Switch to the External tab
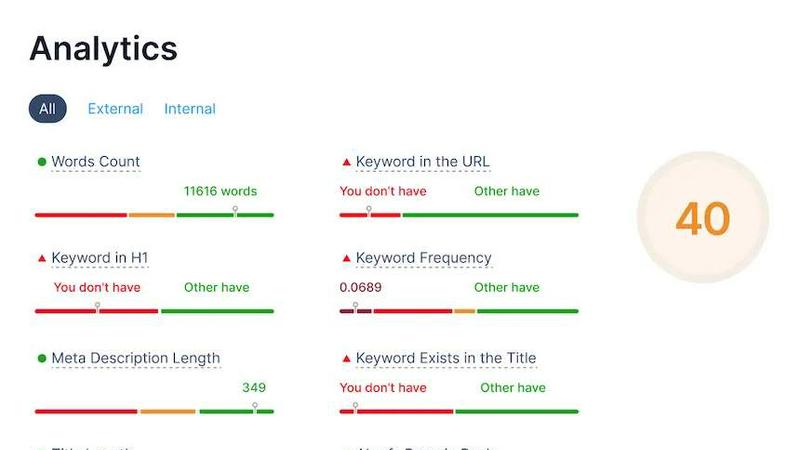 pyautogui.click(x=115, y=109)
